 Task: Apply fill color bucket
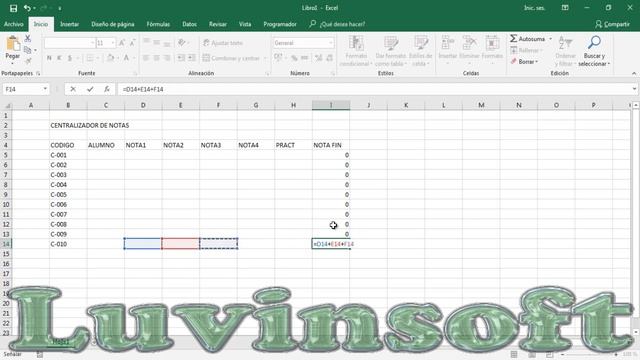(x=110, y=58)
